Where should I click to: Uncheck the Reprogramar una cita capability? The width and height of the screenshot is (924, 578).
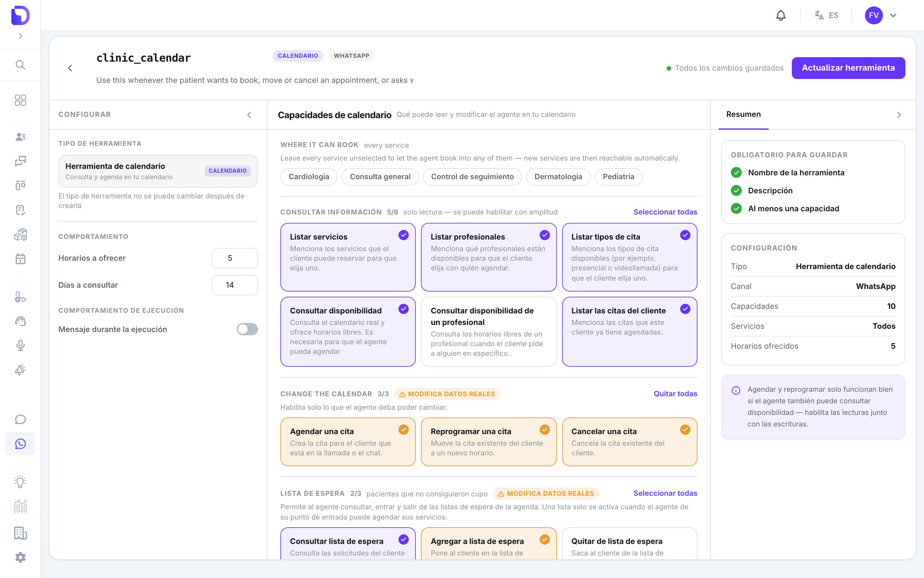489,442
